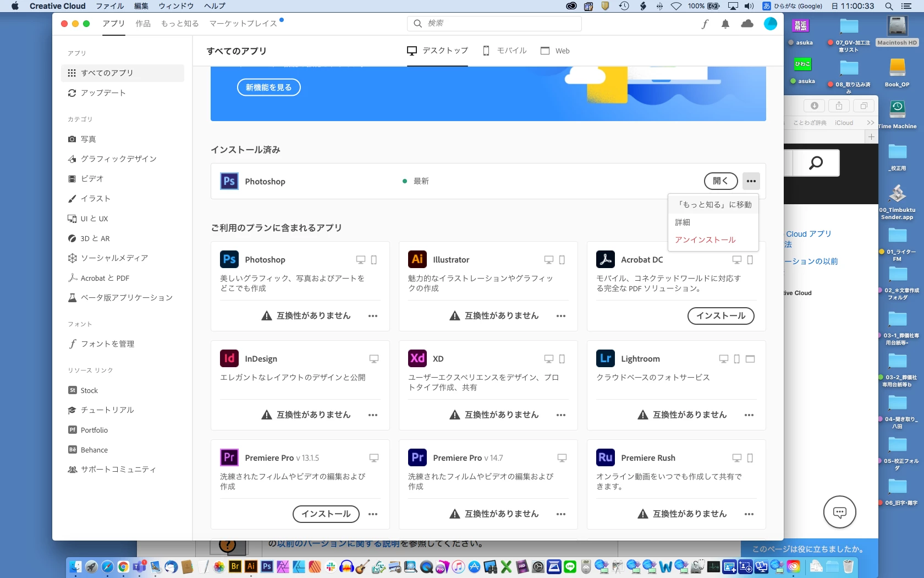
Task: Choose 「もっと知る」に移動 menu entry
Action: click(x=713, y=204)
